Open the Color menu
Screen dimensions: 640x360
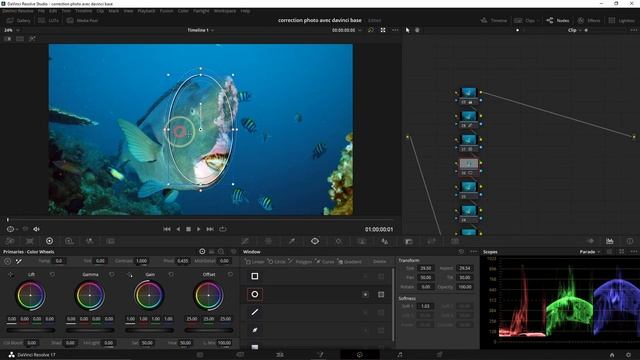click(183, 11)
